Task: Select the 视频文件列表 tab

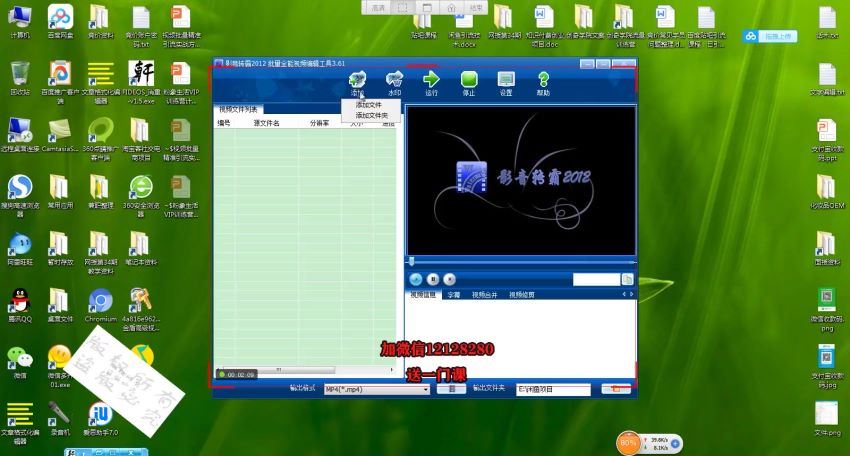Action: tap(238, 109)
